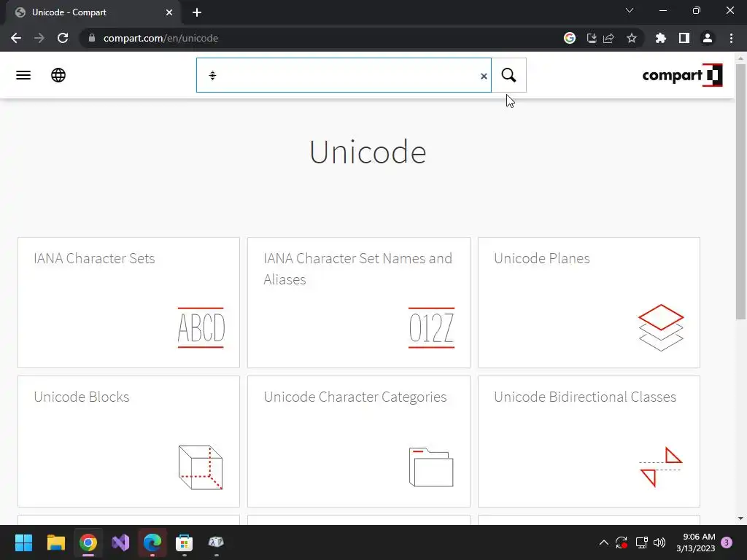Open Visual Studio from taskbar
Image resolution: width=747 pixels, height=560 pixels.
tap(120, 542)
